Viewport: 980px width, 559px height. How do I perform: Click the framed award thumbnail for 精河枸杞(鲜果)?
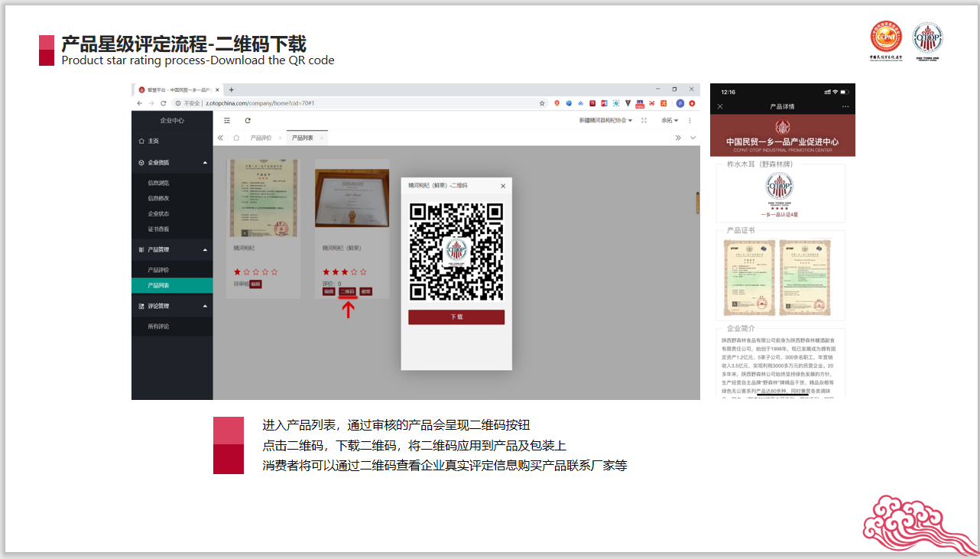pyautogui.click(x=352, y=198)
